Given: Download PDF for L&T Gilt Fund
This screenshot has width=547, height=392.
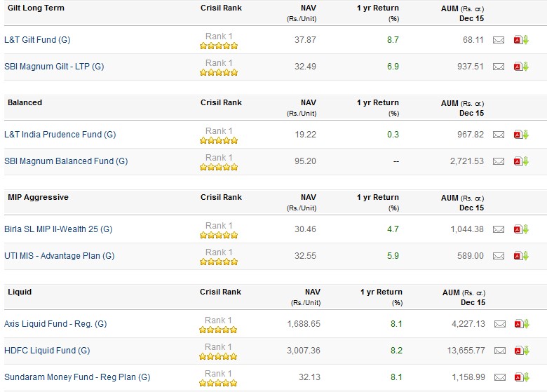Looking at the screenshot, I should click(x=521, y=40).
